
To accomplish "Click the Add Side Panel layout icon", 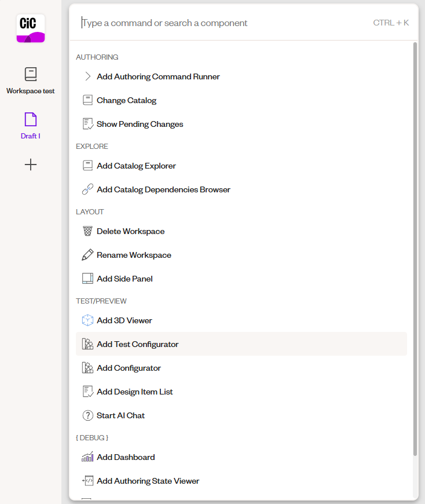I will [x=87, y=278].
